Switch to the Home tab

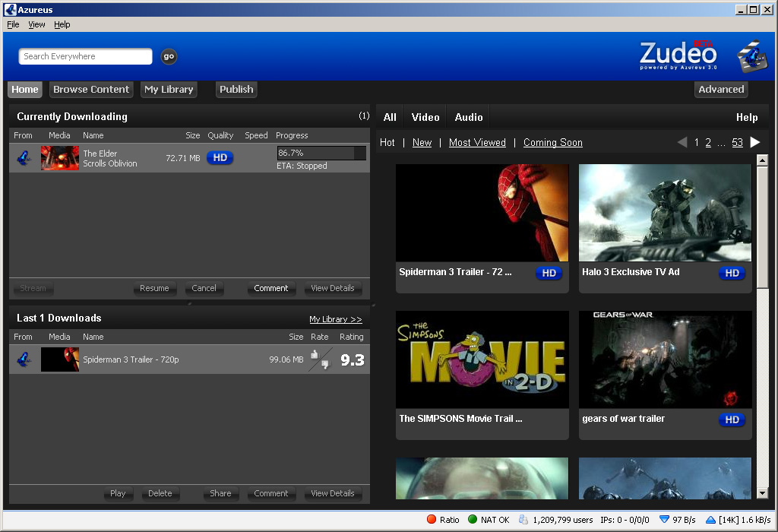(25, 90)
